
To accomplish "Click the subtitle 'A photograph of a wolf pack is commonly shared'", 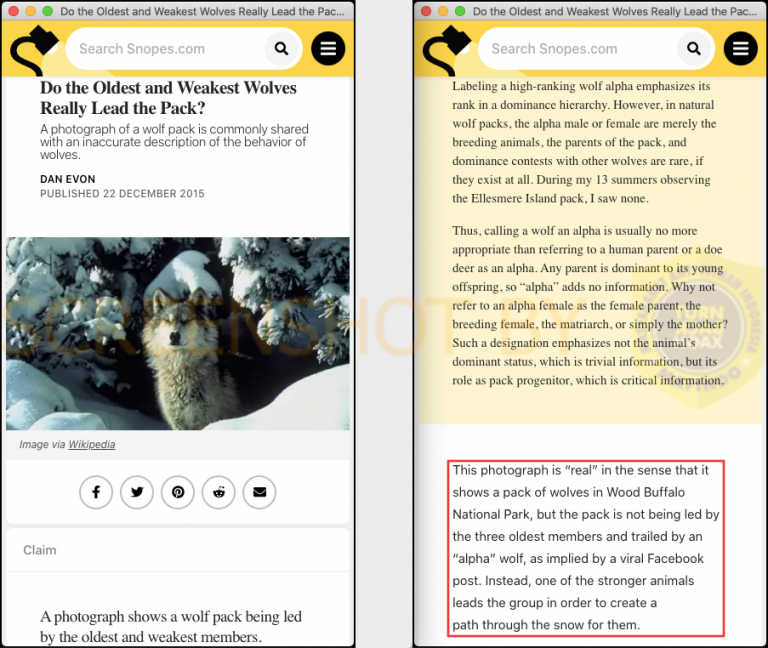I will click(174, 142).
